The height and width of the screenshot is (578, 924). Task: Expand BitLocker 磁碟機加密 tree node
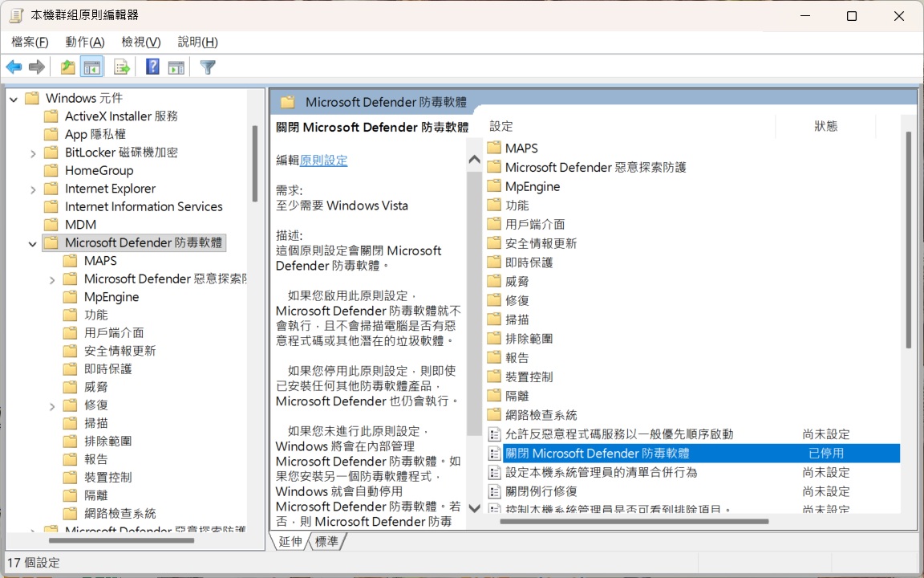[33, 153]
